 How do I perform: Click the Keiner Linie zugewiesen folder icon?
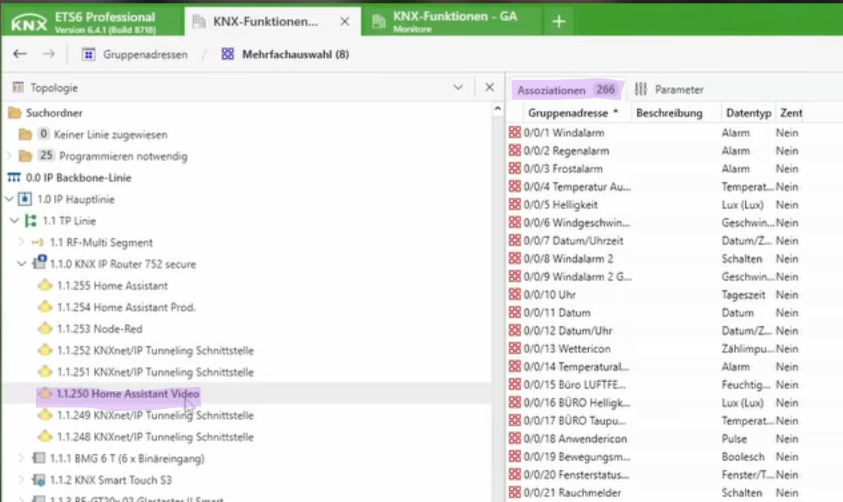point(25,134)
